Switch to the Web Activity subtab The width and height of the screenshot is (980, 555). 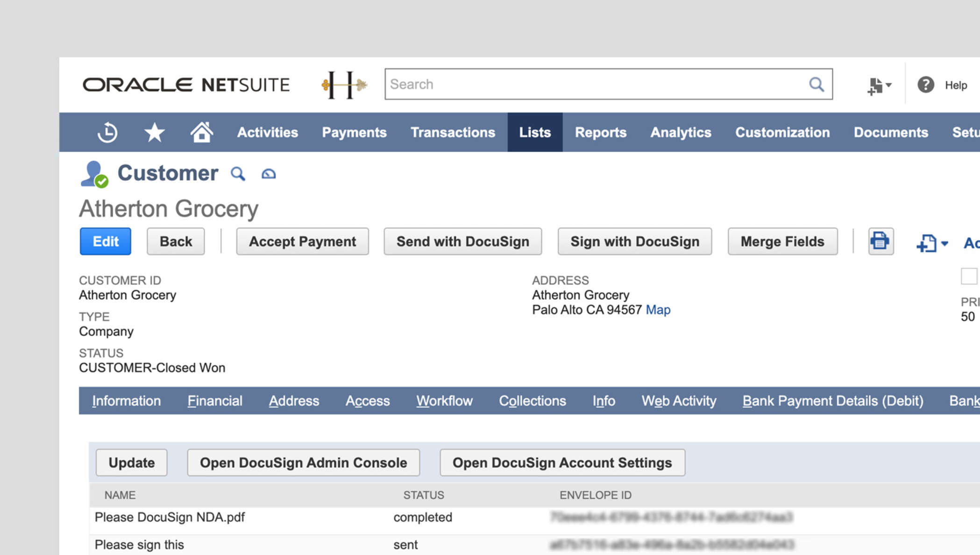(x=679, y=401)
